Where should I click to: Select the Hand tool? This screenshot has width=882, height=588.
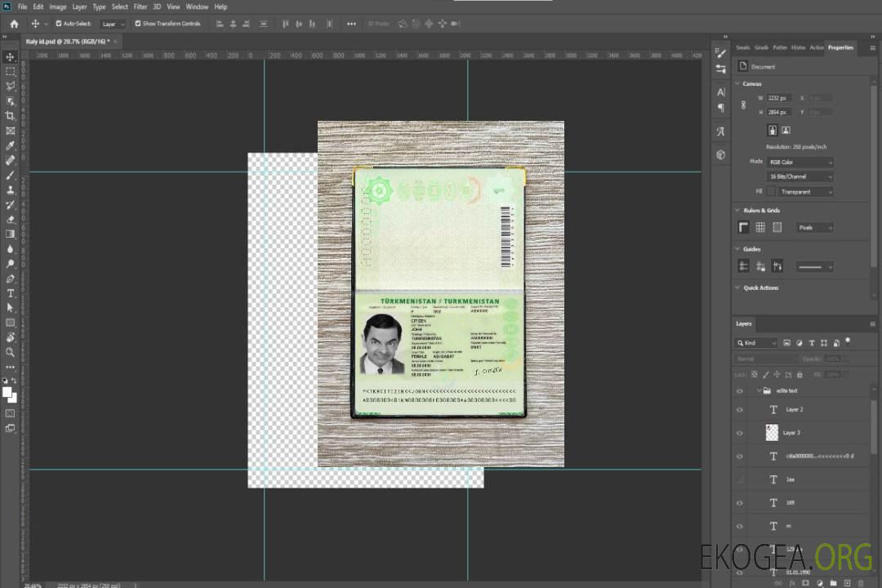point(10,337)
